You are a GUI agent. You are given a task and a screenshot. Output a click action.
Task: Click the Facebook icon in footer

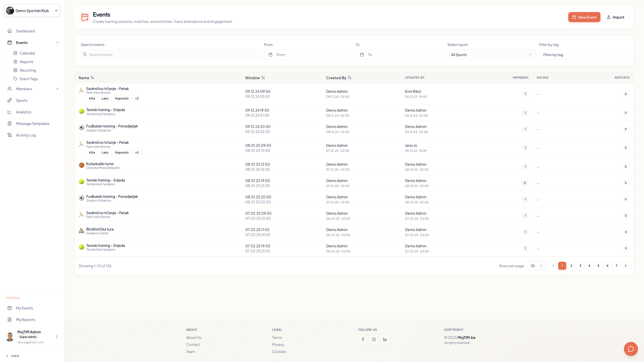click(x=363, y=339)
